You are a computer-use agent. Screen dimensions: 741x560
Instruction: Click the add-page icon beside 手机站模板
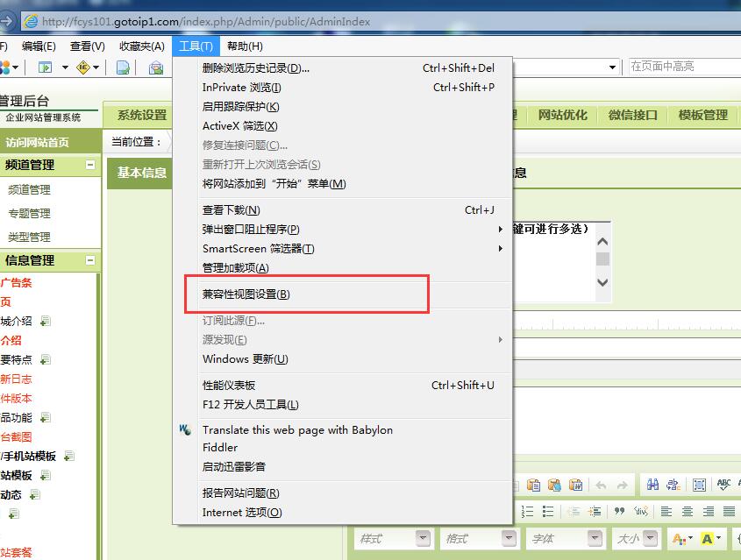68,456
